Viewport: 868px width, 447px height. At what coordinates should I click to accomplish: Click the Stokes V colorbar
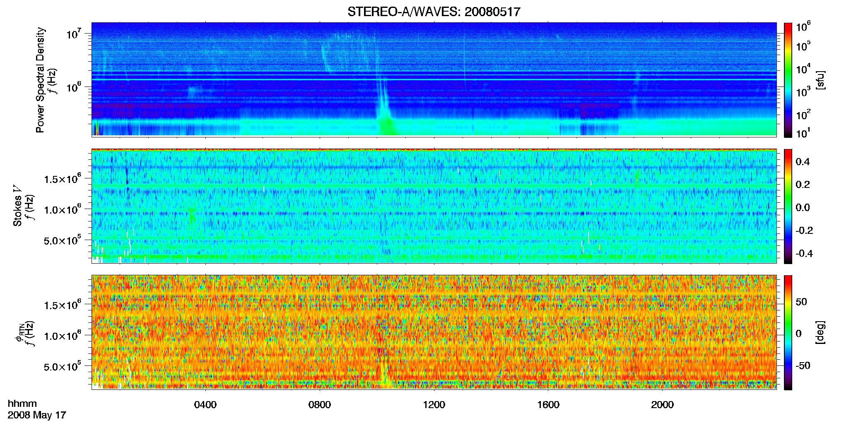788,206
